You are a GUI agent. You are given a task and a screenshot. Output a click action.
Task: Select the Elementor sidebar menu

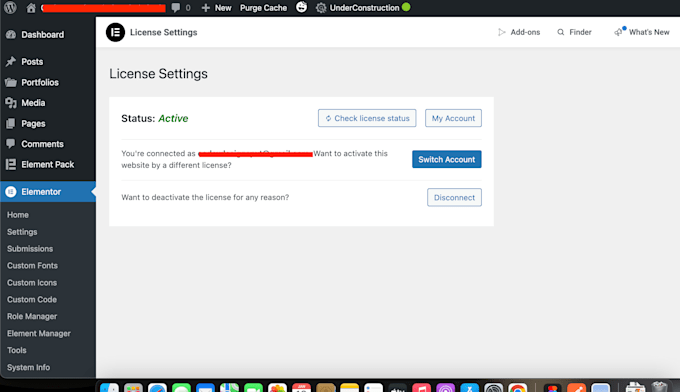pyautogui.click(x=48, y=192)
